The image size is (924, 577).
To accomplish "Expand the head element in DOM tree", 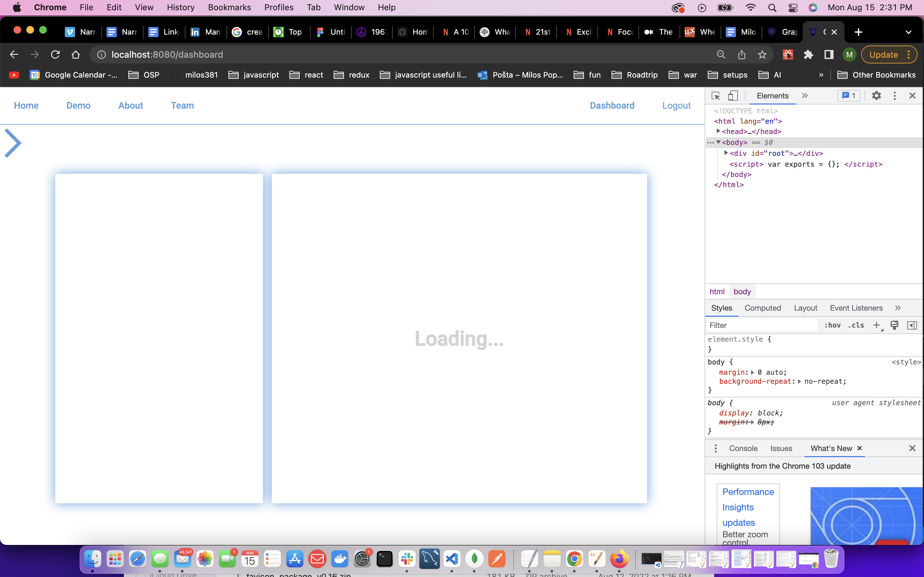I will coord(718,131).
